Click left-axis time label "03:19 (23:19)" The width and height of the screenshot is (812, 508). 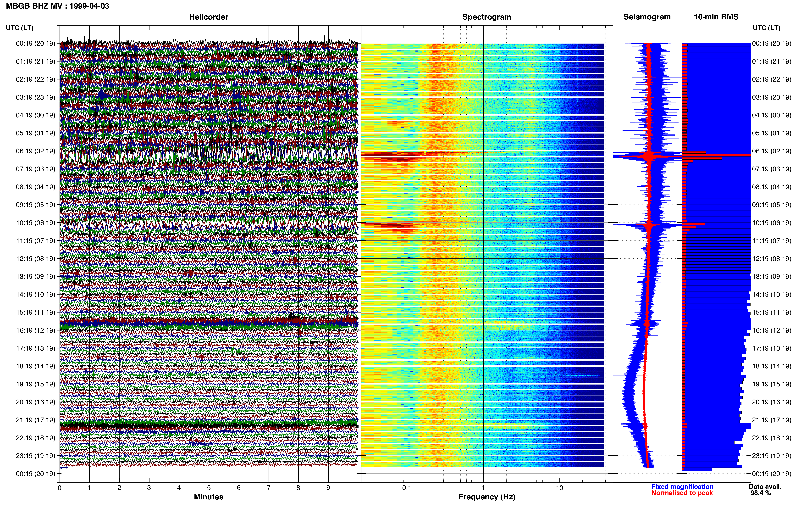pyautogui.click(x=36, y=97)
